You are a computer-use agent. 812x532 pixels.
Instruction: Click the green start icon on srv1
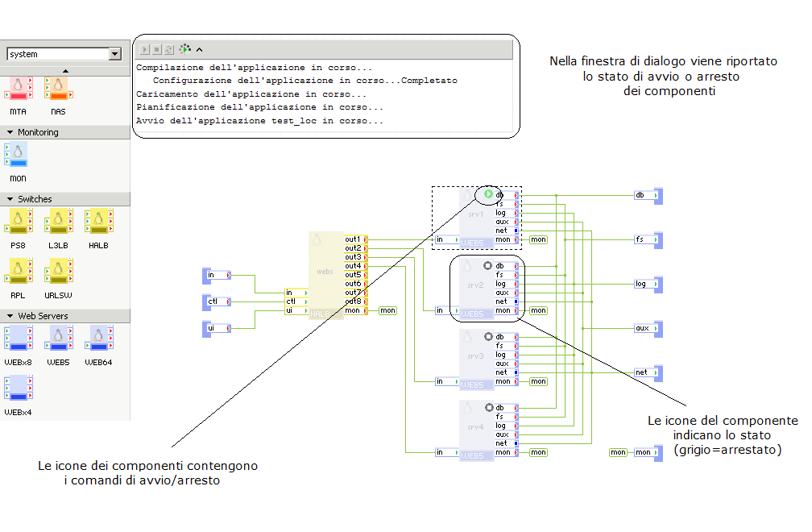click(488, 194)
